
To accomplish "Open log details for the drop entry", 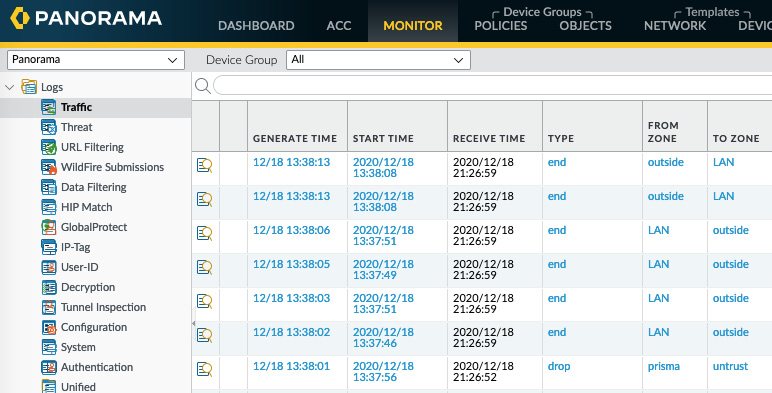I will coord(204,369).
